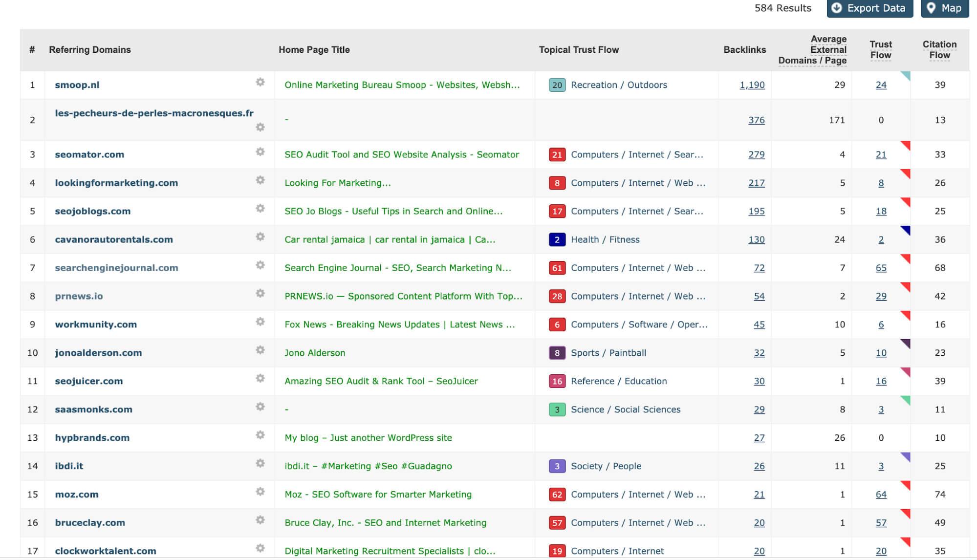Image resolution: width=977 pixels, height=560 pixels.
Task: Click the 217 backlinks count for lookingformarketing.com
Action: coord(757,183)
